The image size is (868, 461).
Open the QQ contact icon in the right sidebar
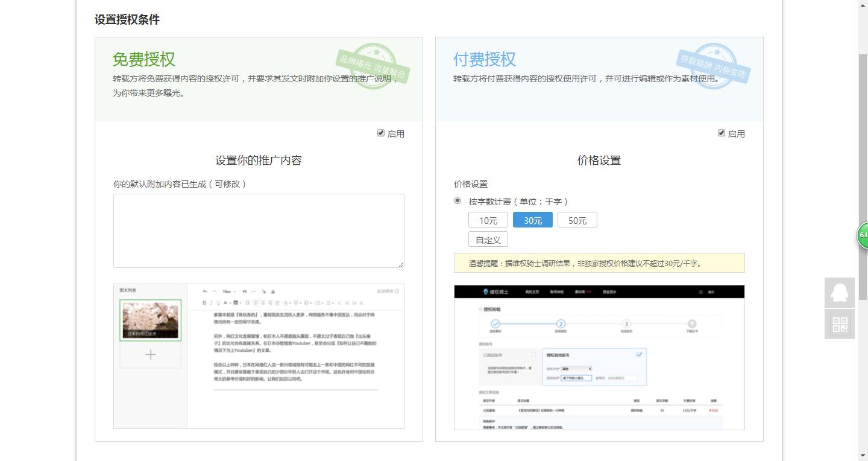pyautogui.click(x=839, y=292)
